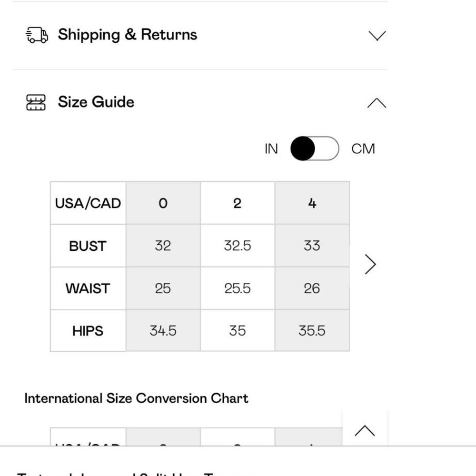Click the HIPS row label

pyautogui.click(x=88, y=331)
